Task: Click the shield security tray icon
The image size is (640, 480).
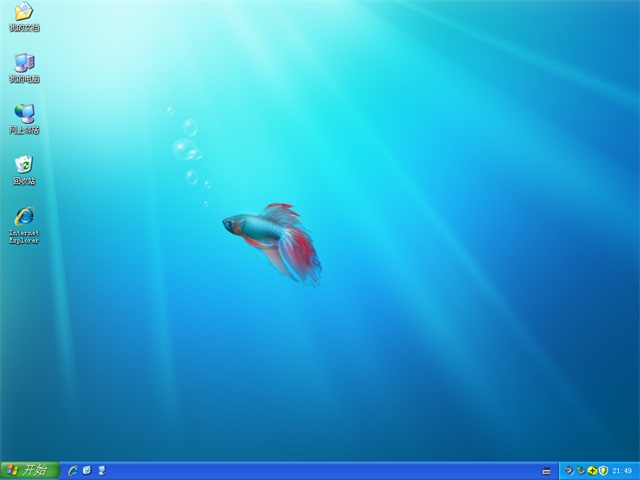Action: pos(603,470)
